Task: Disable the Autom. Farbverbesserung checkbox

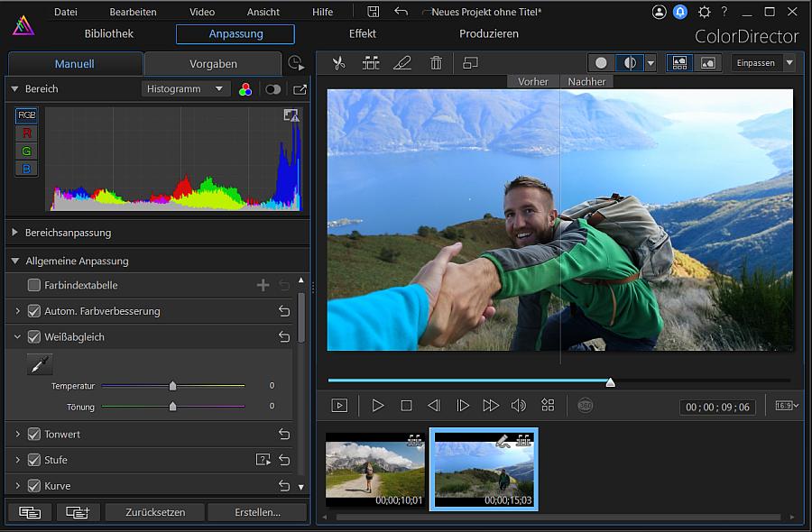Action: (x=34, y=311)
